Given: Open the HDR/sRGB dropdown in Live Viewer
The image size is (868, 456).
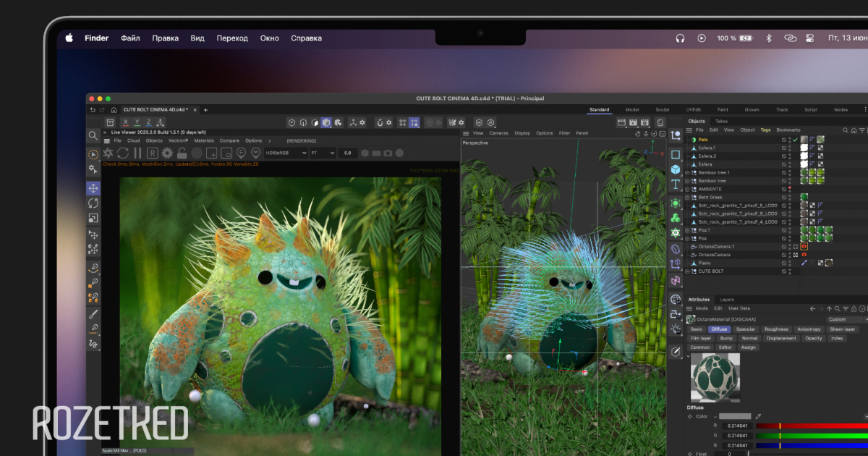Looking at the screenshot, I should pos(285,153).
